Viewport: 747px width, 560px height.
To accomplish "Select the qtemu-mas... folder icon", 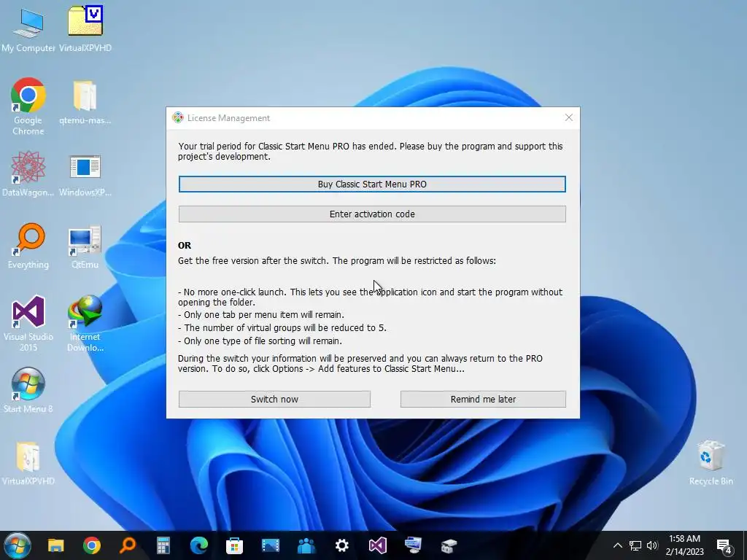I will click(85, 102).
